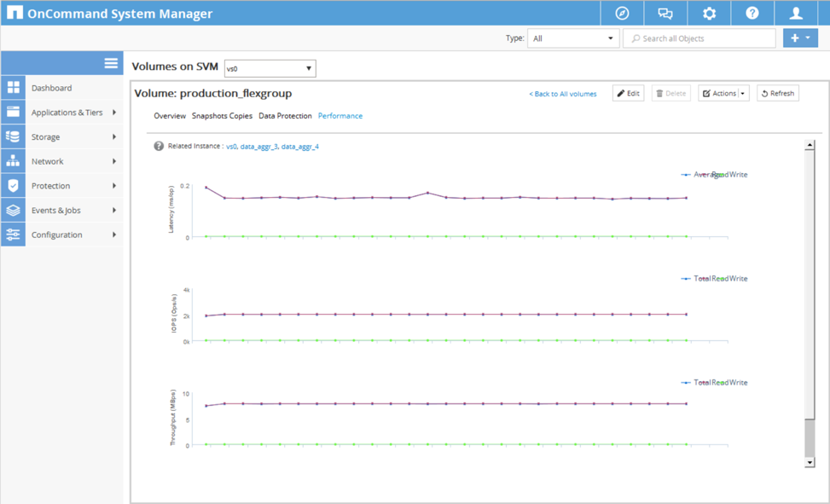Collapse the sidebar with hamburger icon

(x=111, y=63)
